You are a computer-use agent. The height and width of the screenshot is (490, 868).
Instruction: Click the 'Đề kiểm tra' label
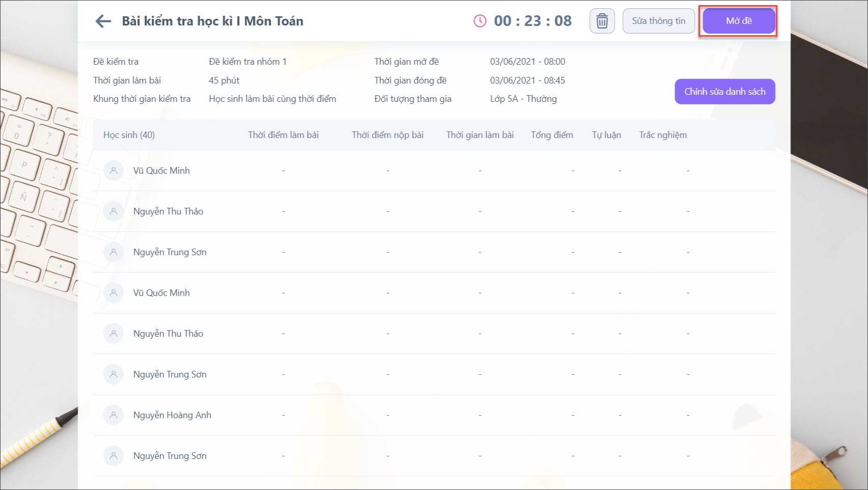[116, 62]
